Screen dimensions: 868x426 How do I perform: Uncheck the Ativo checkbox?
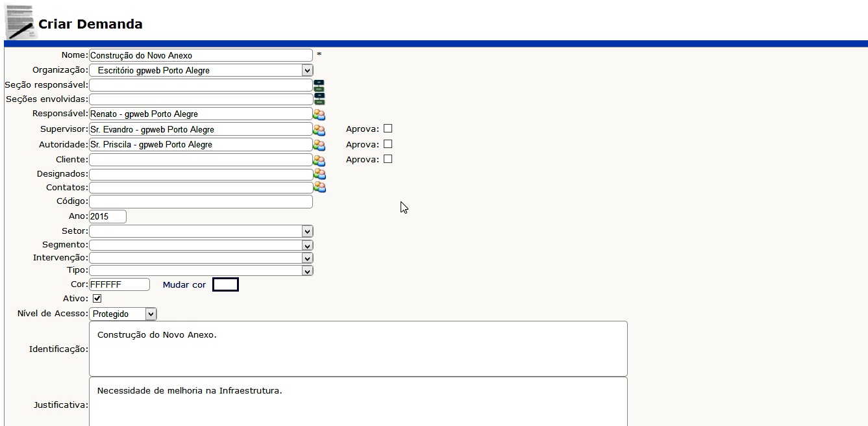click(97, 299)
